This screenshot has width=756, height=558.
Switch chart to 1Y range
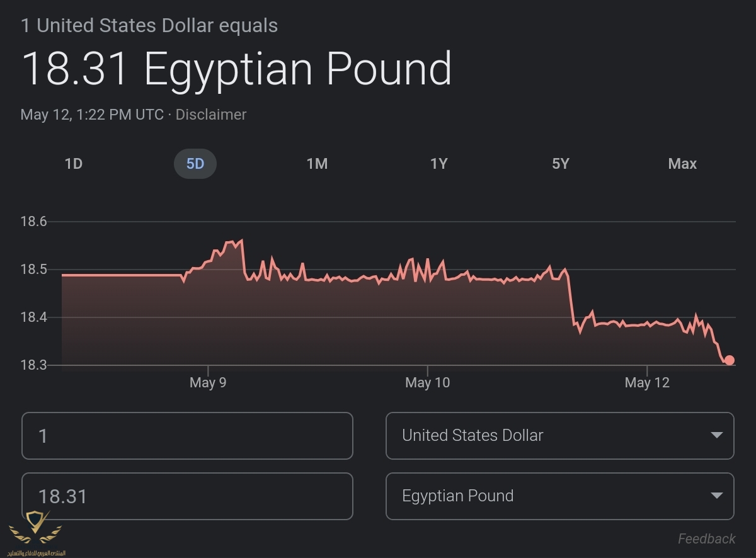coord(438,164)
